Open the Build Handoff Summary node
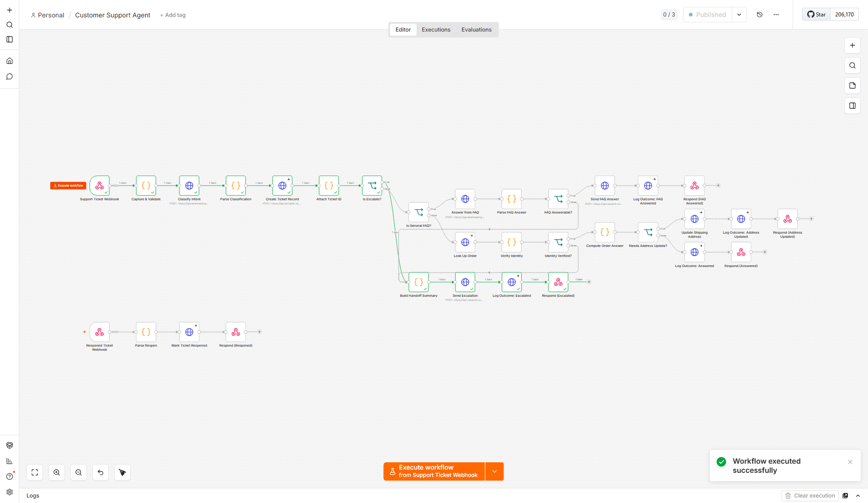 418,282
